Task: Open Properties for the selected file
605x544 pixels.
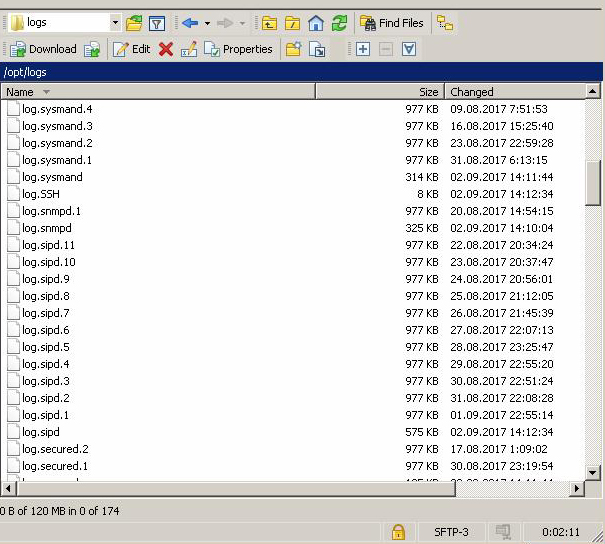Action: click(x=238, y=49)
